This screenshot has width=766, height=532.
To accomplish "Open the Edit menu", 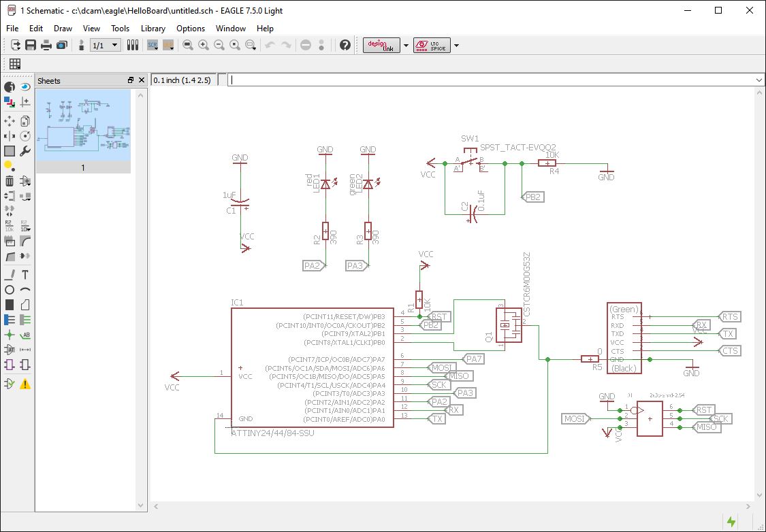I will (x=35, y=29).
